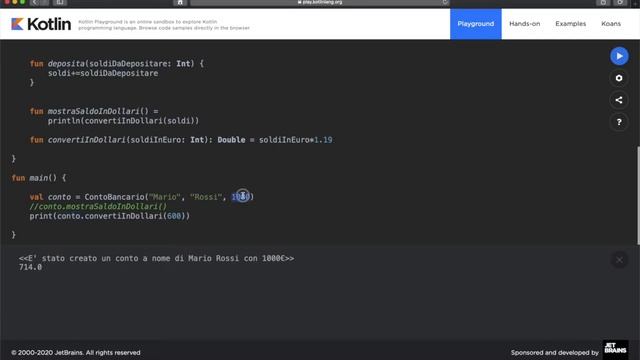
Task: Open the Hands-on tab
Action: click(x=524, y=24)
